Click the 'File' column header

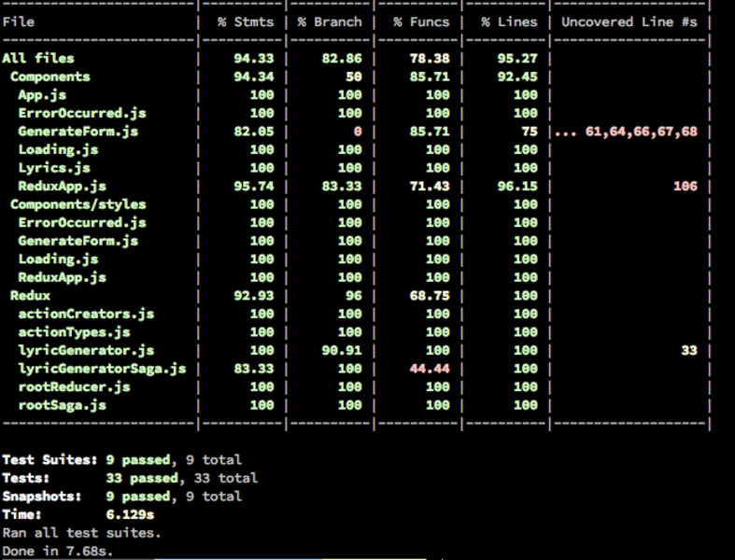pos(19,22)
